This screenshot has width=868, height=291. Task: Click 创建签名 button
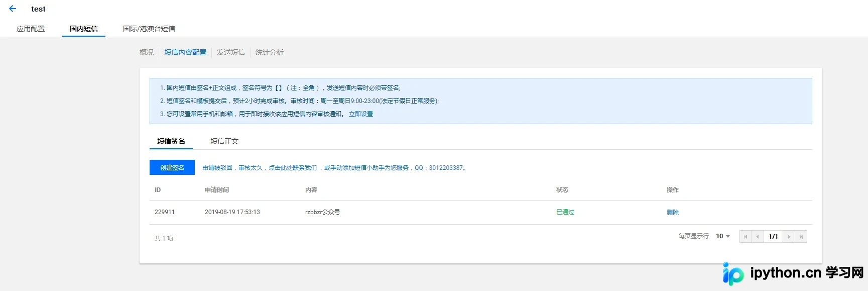point(172,167)
